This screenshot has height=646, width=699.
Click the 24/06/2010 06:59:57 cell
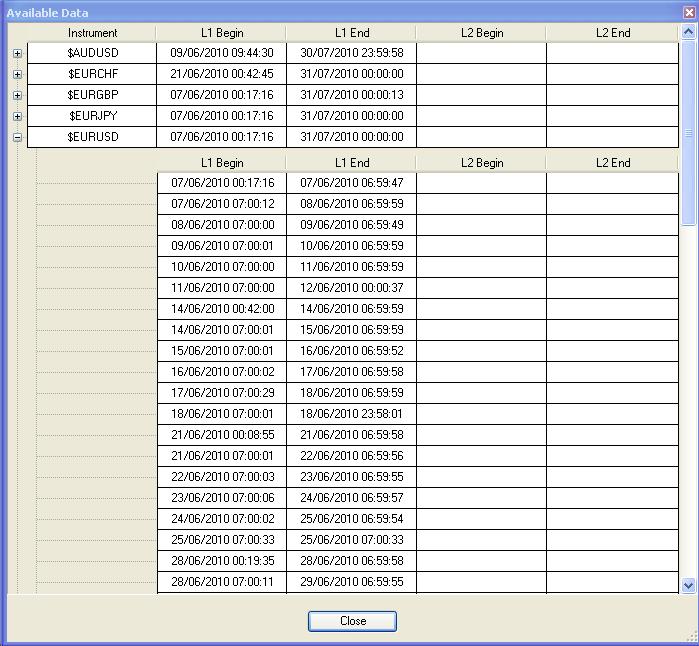pos(352,498)
